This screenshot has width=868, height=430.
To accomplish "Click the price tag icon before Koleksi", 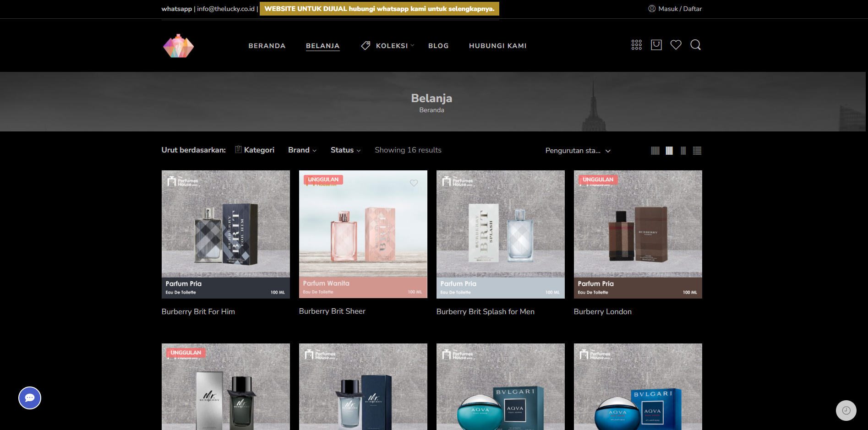I will coord(366,46).
